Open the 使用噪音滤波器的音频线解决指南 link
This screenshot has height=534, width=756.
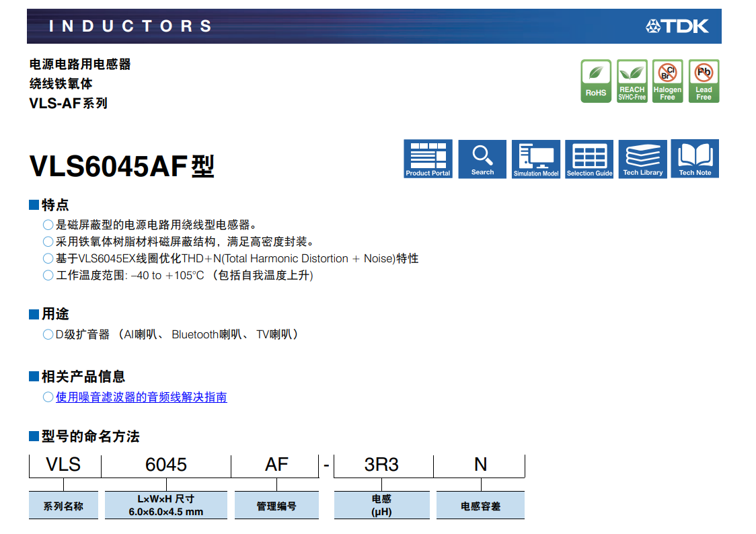point(141,397)
